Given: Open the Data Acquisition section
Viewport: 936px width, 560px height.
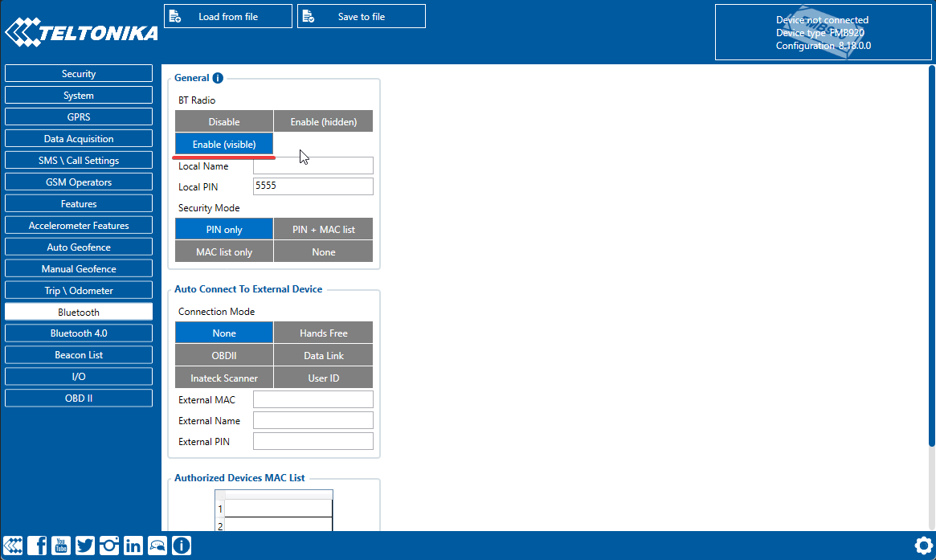Looking at the screenshot, I should [79, 138].
